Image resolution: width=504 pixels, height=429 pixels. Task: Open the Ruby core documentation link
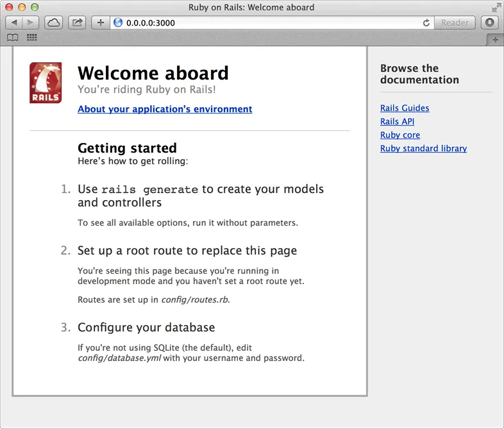point(400,135)
